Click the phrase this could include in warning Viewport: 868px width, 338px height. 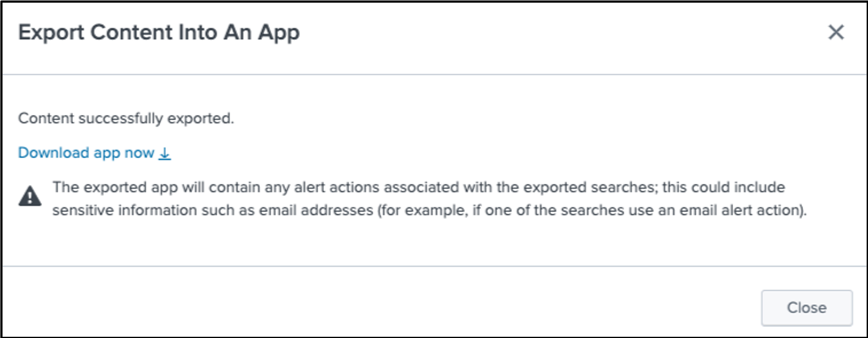click(723, 187)
